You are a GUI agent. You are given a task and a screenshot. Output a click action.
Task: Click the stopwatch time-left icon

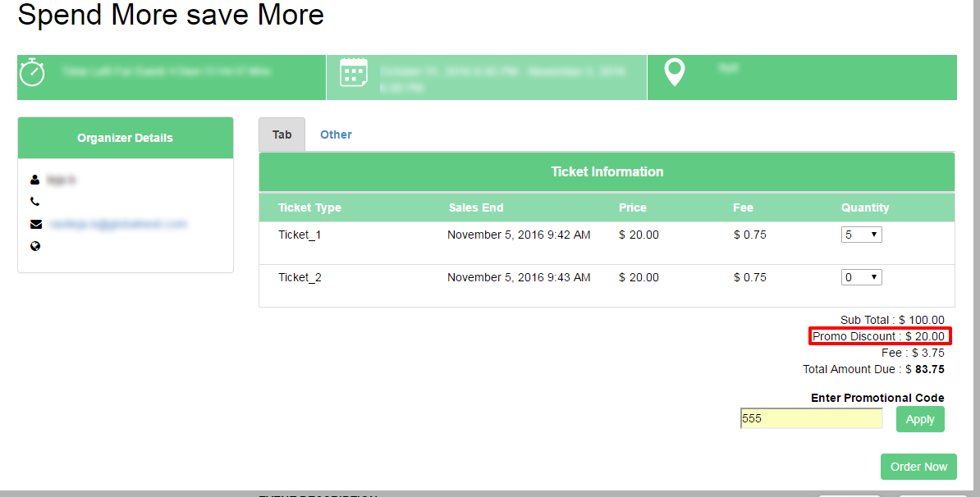click(32, 72)
